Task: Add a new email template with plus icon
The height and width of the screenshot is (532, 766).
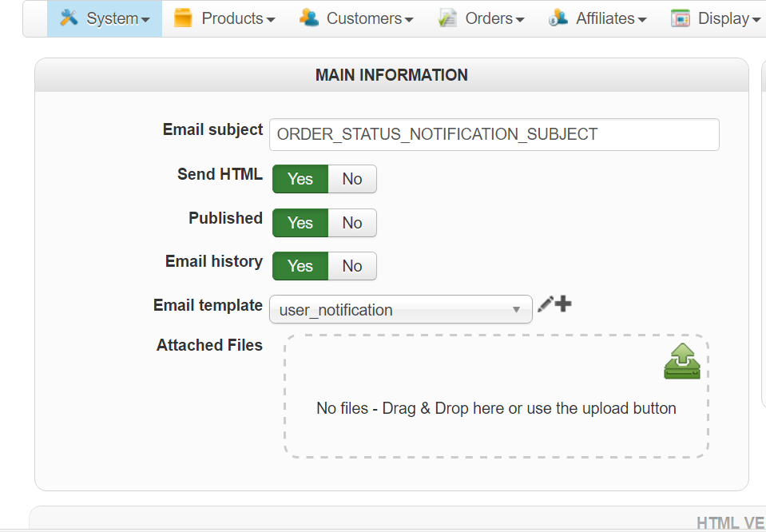Action: point(564,304)
